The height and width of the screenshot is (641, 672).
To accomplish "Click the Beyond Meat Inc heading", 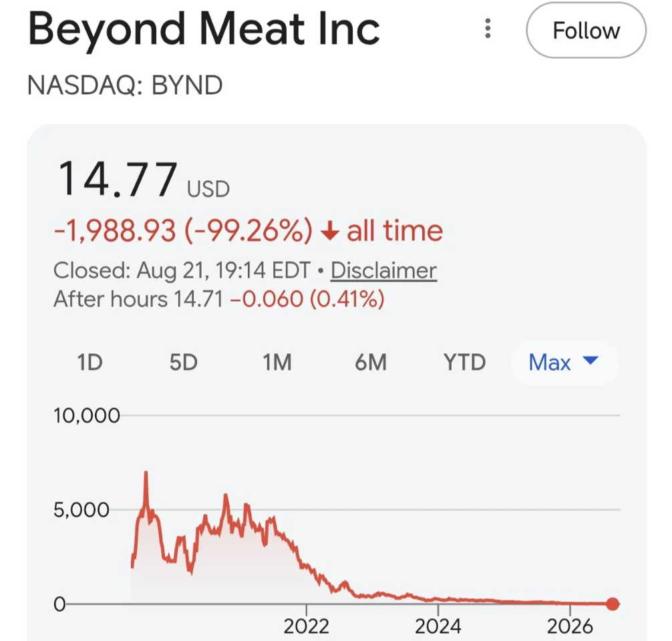I will 204,29.
